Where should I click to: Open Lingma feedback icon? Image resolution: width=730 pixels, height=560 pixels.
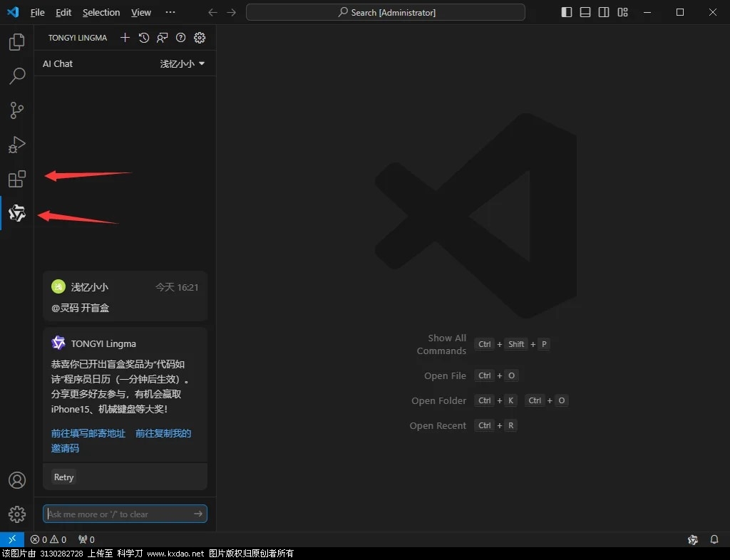point(162,38)
